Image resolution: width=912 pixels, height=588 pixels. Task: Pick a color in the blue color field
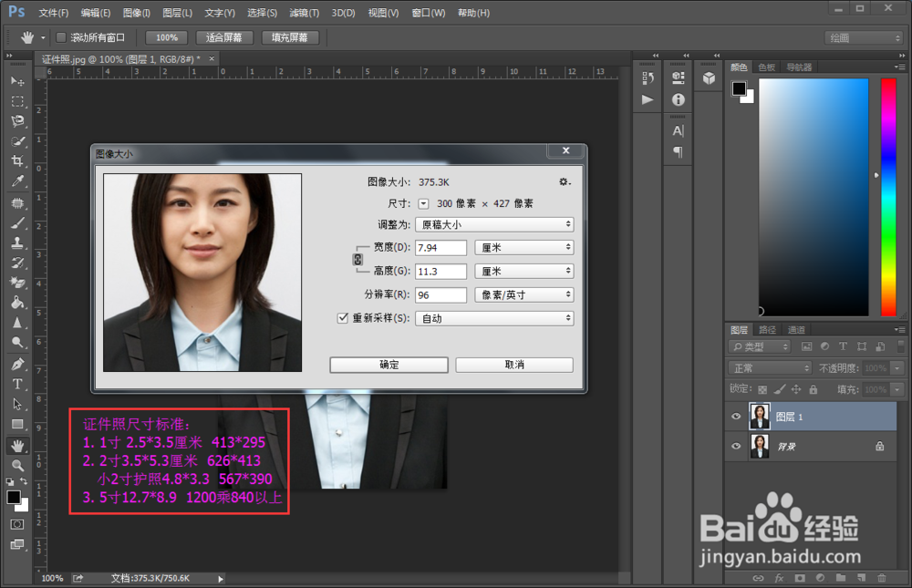pos(814,197)
